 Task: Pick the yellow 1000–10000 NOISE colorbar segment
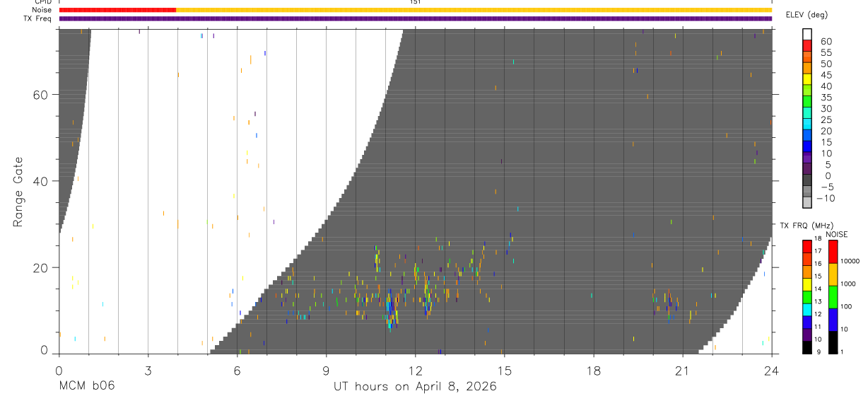click(x=833, y=273)
